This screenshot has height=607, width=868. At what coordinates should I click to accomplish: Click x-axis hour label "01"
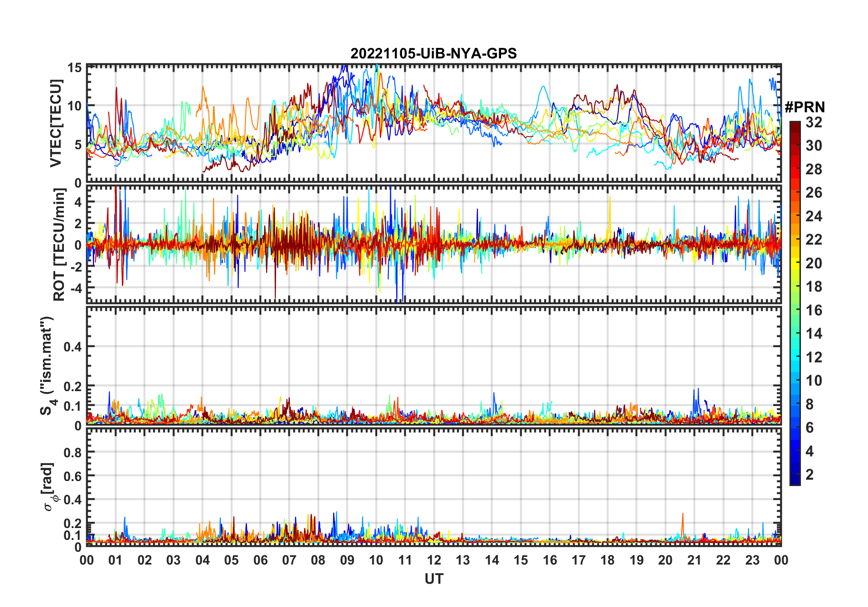click(115, 560)
